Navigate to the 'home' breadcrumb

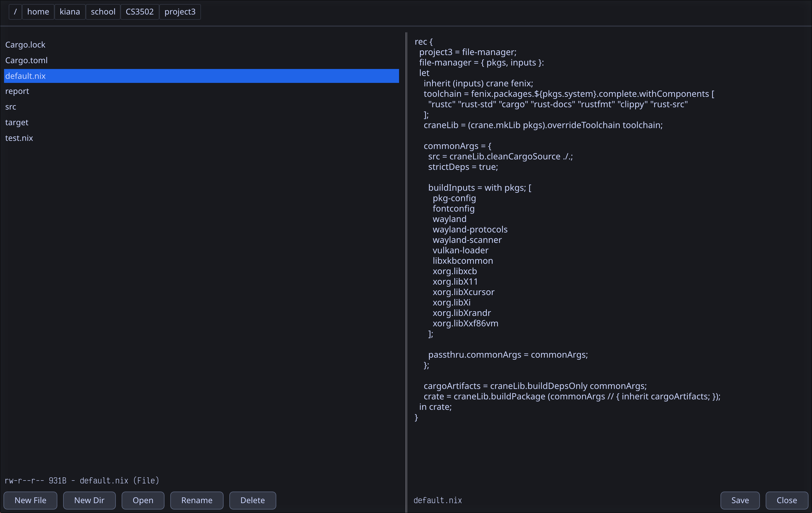[x=38, y=12]
